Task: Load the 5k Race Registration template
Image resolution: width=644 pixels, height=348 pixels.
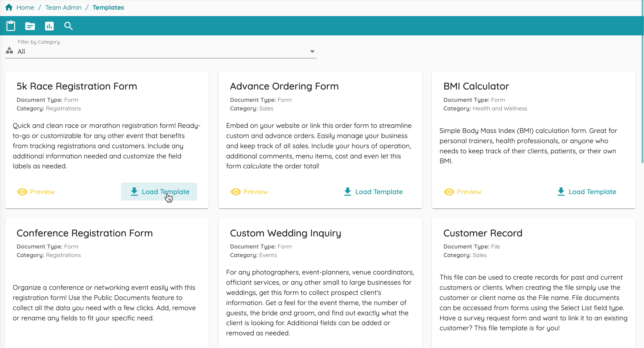Action: [x=159, y=192]
